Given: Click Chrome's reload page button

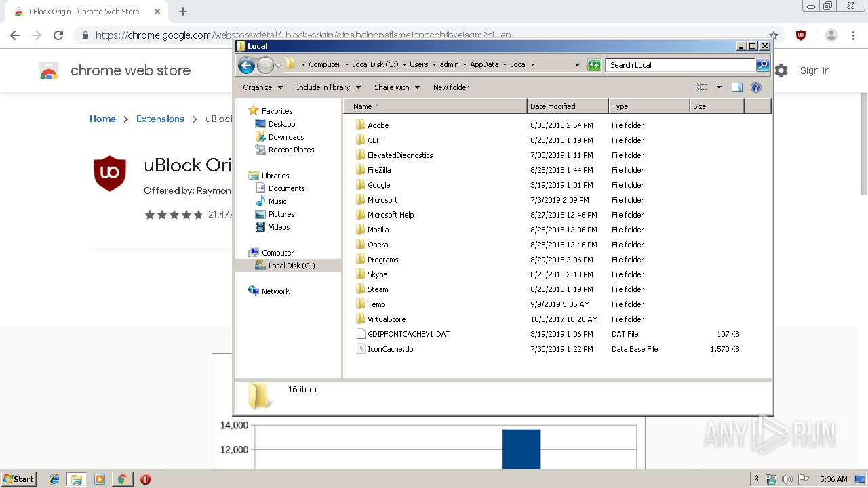Looking at the screenshot, I should (58, 35).
